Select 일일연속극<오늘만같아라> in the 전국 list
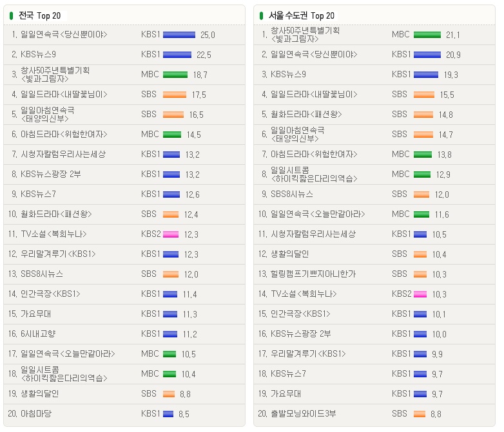The width and height of the screenshot is (504, 432). click(68, 353)
